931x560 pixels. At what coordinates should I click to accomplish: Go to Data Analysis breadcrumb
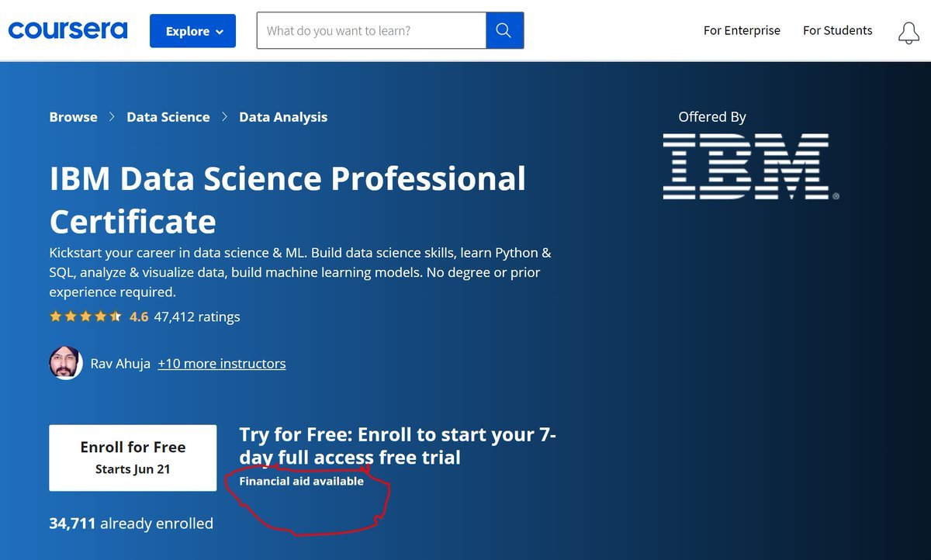(x=283, y=117)
